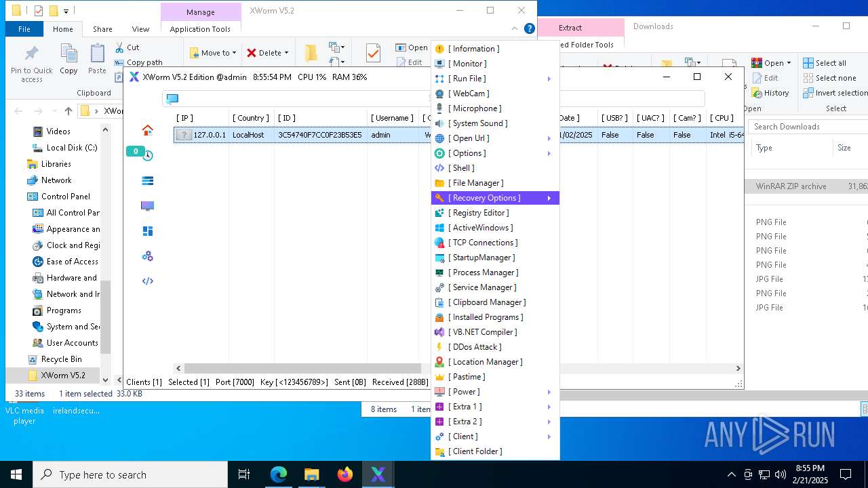Click the [ Username ] column header
Image resolution: width=868 pixels, height=488 pixels.
[x=393, y=118]
